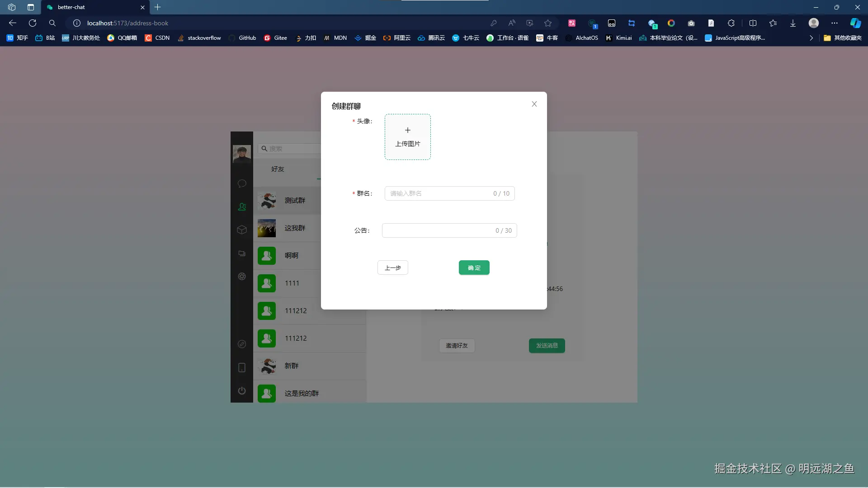Click the search magnifier in the friends panel
Image resolution: width=868 pixels, height=488 pixels.
coord(264,148)
